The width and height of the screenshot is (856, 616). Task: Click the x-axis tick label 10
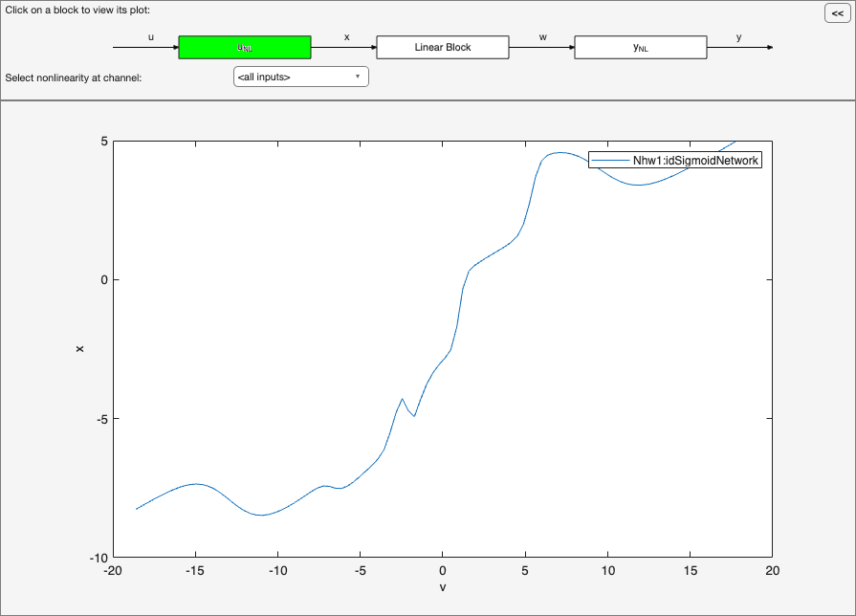608,571
